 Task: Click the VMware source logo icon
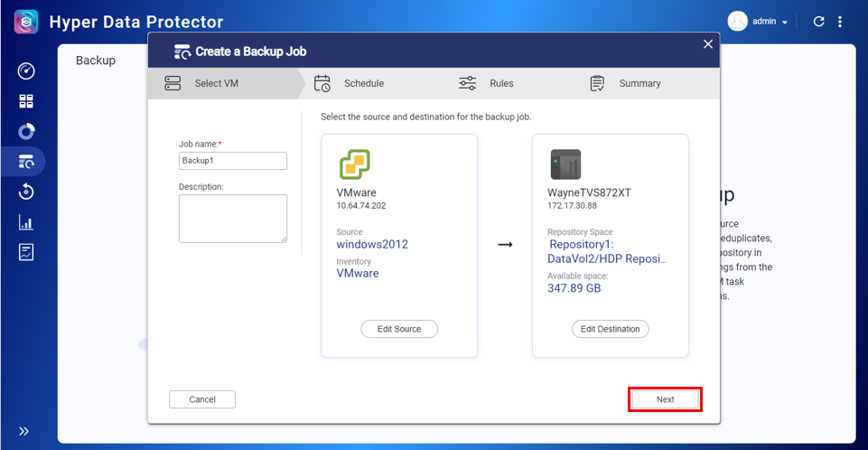[354, 164]
